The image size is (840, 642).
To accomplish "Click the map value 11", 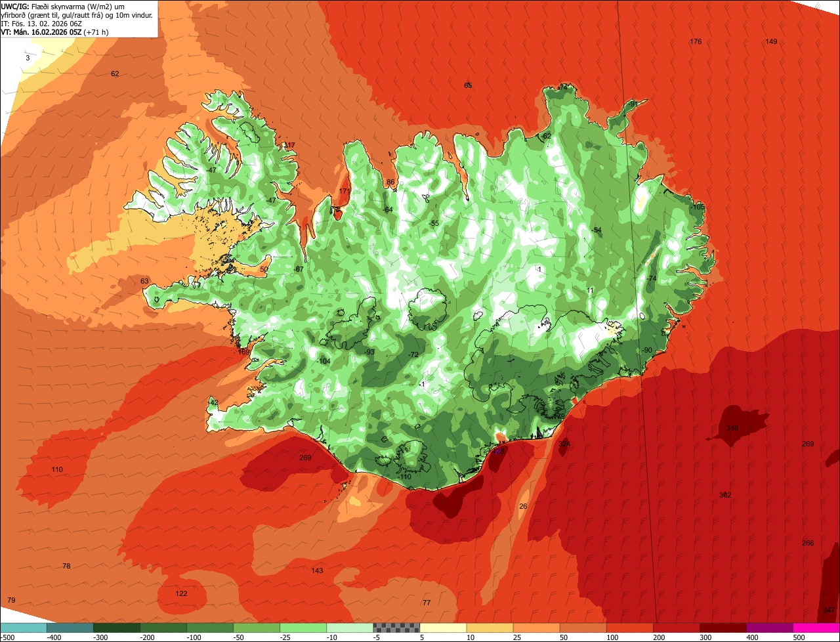I will [x=590, y=291].
